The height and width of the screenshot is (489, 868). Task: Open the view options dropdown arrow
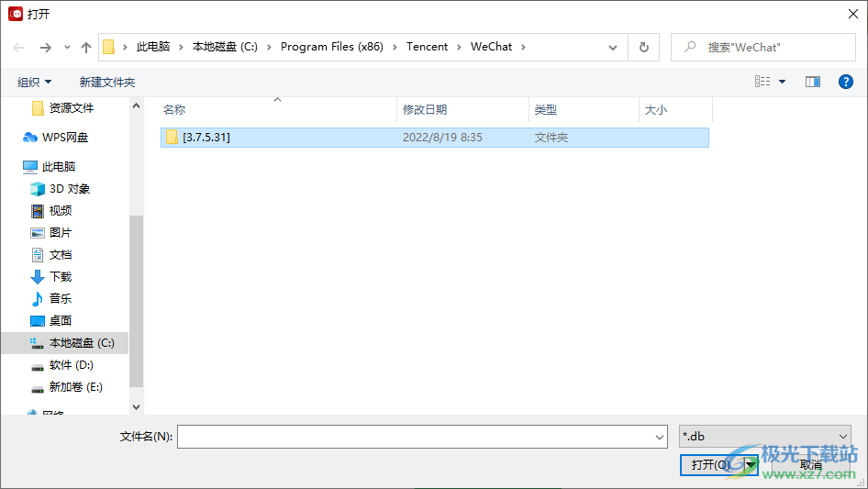782,82
